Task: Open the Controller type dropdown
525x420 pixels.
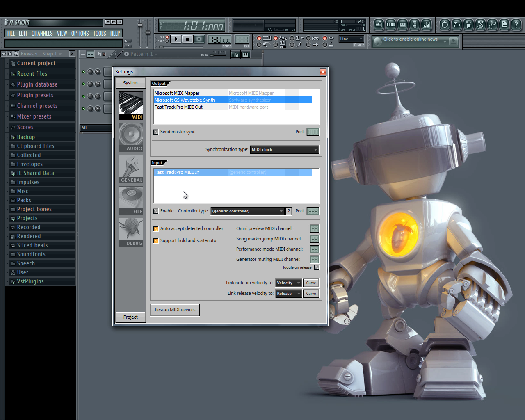Action: 247,211
